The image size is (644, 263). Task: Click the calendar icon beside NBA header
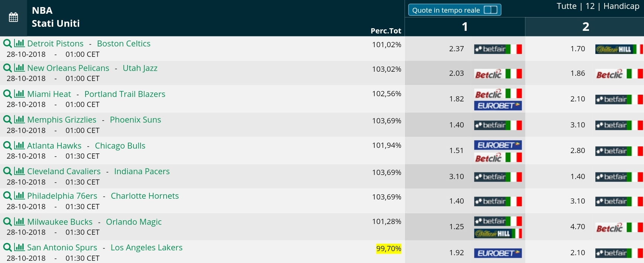pyautogui.click(x=13, y=17)
